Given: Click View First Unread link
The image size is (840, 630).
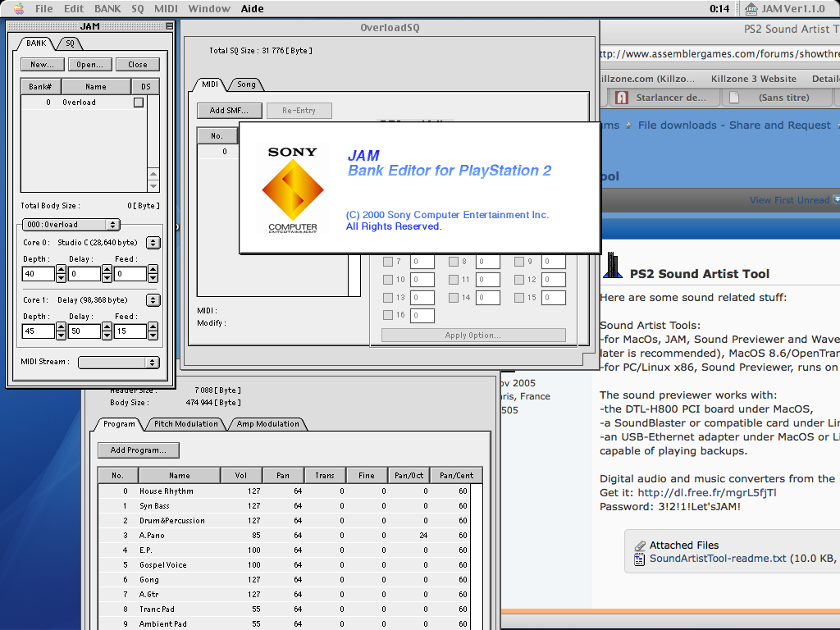Looking at the screenshot, I should tap(789, 200).
